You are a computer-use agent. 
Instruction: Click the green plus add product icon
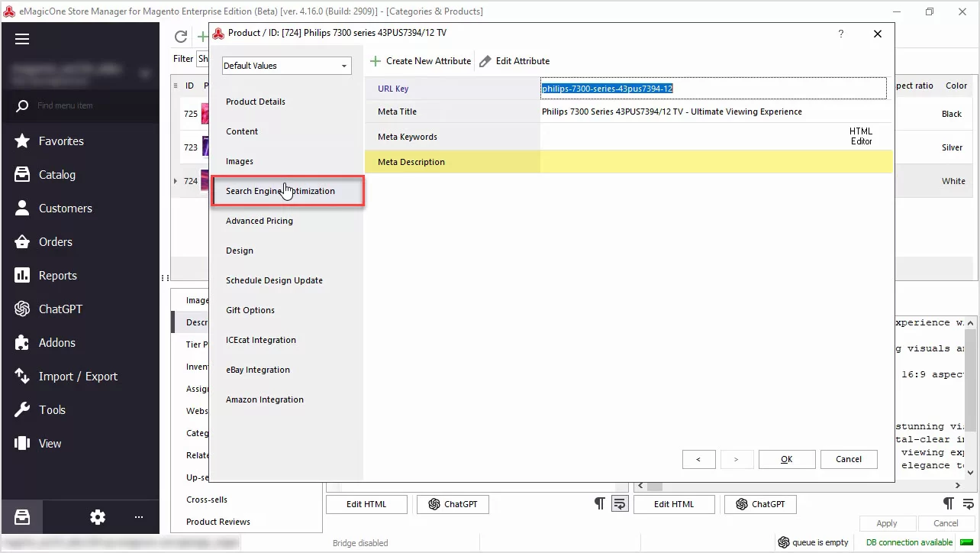203,37
